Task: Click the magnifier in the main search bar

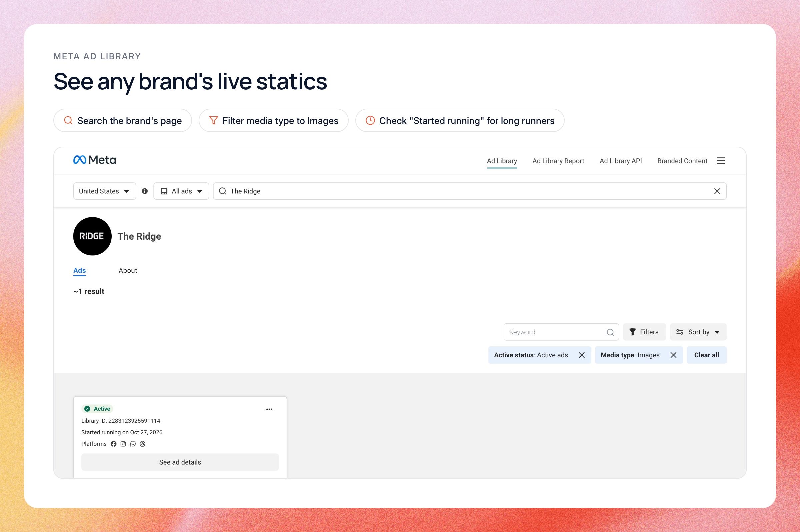Action: click(x=223, y=191)
